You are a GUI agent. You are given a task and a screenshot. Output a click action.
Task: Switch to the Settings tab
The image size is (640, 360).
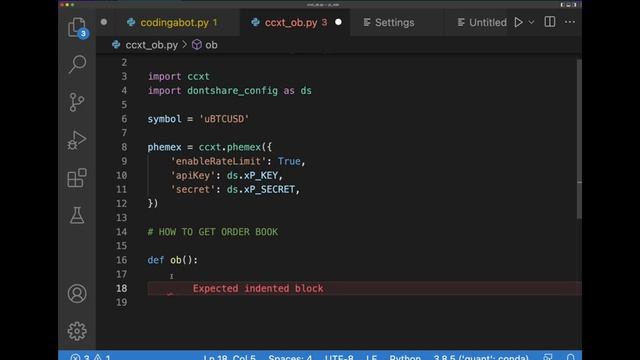394,22
